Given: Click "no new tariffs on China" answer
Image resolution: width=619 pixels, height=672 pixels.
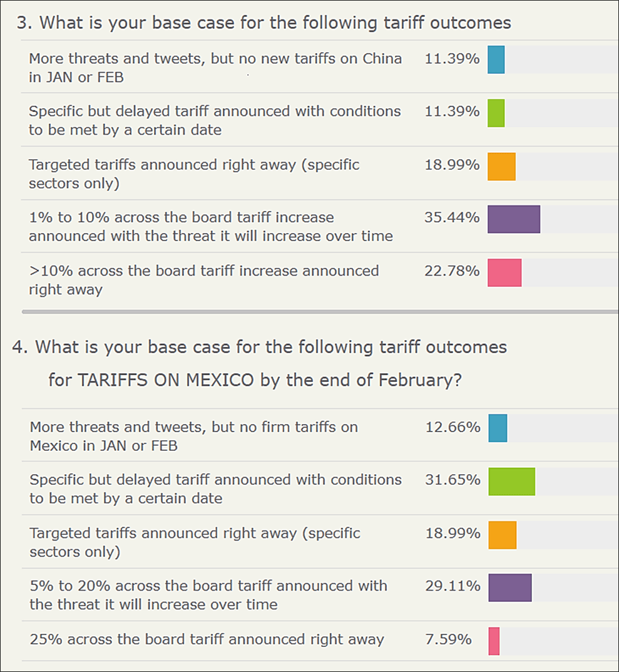Looking at the screenshot, I should 215,68.
